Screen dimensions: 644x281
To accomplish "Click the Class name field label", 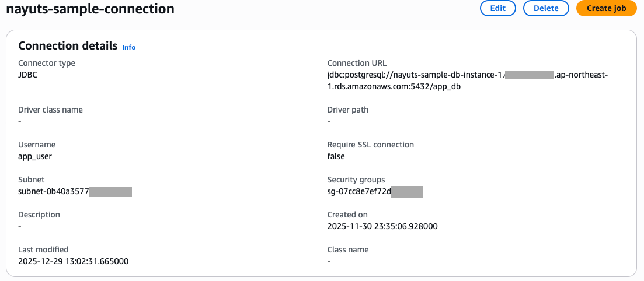I will [x=348, y=250].
